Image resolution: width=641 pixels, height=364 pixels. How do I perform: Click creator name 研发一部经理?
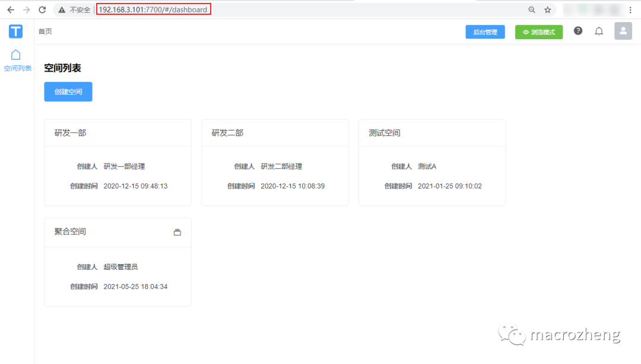click(124, 166)
